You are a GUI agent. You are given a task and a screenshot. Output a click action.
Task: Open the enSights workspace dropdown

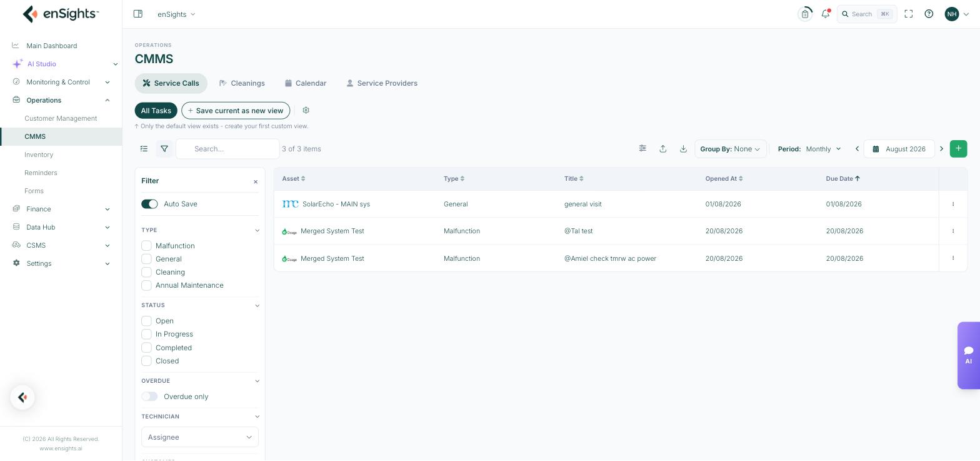coord(176,14)
